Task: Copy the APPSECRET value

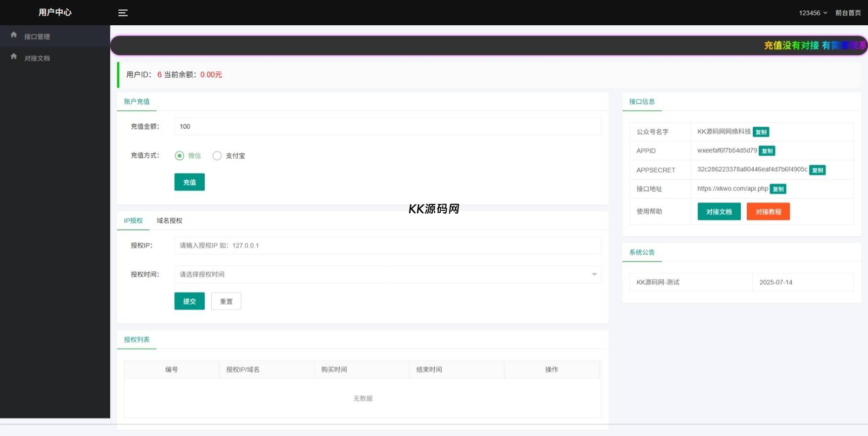Action: click(x=817, y=170)
